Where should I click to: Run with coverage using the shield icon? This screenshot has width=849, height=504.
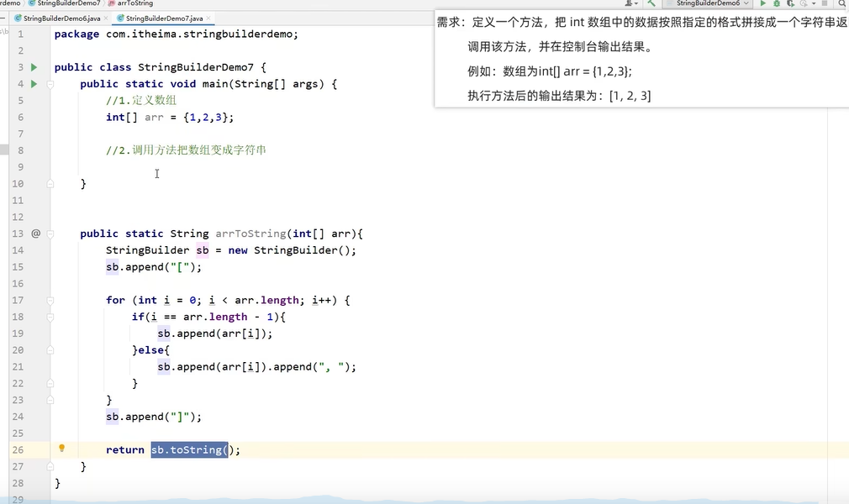coord(790,4)
